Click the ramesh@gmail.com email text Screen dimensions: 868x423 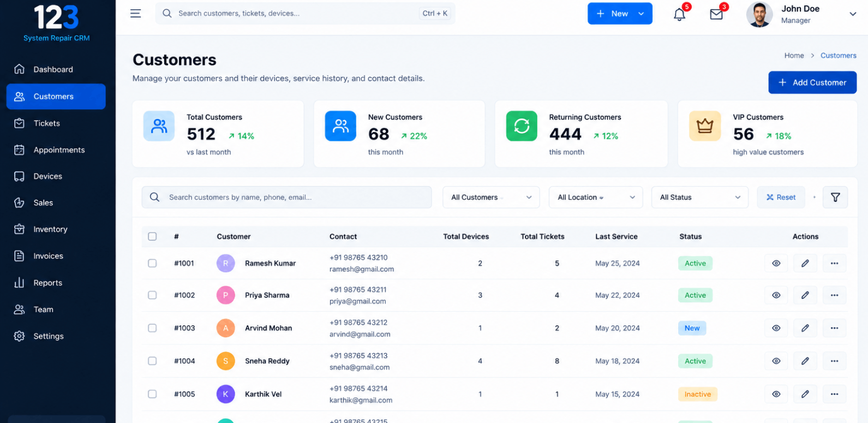tap(362, 269)
